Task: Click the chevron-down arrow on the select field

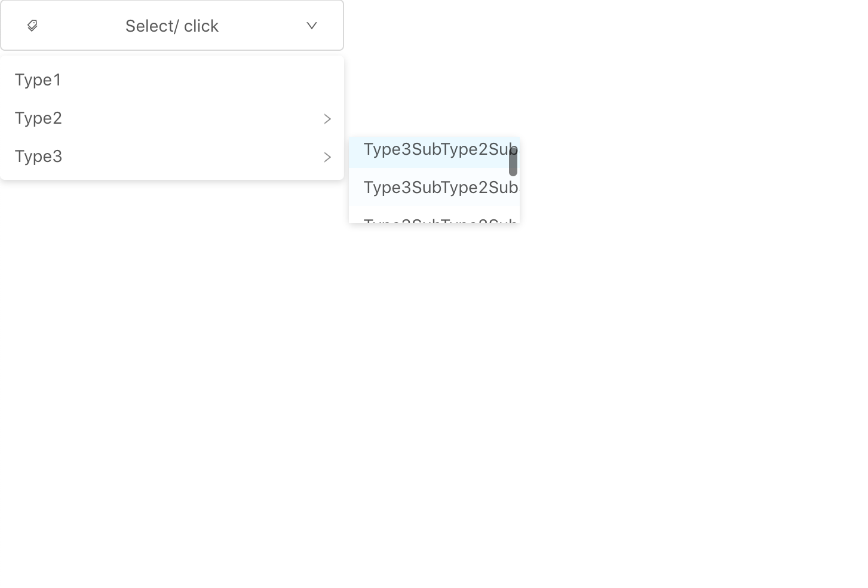Action: pyautogui.click(x=311, y=26)
